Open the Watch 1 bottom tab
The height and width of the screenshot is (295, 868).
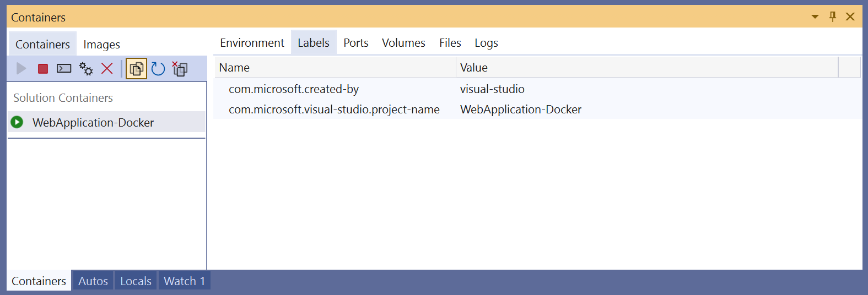(184, 281)
